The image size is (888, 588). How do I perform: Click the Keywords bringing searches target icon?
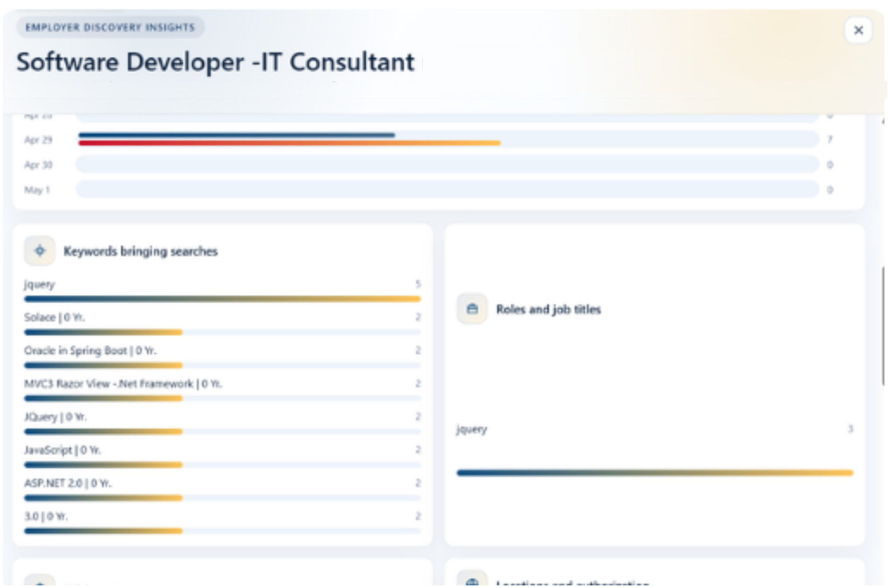tap(40, 251)
